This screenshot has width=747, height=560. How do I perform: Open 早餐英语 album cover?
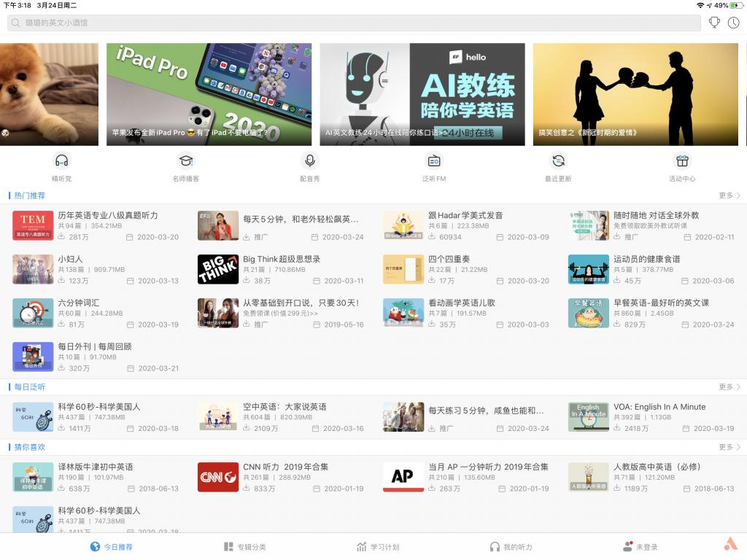pos(589,313)
